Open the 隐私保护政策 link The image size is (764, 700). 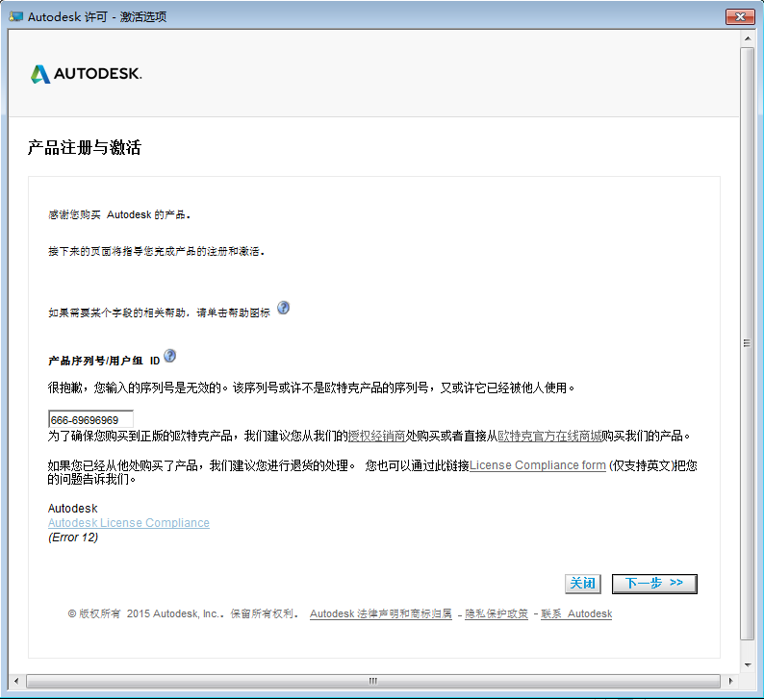(496, 613)
